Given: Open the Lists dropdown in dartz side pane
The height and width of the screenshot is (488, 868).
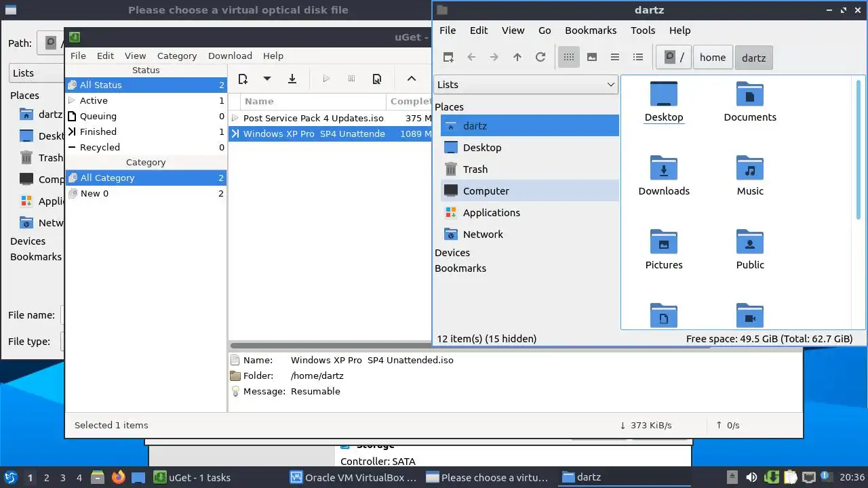Looking at the screenshot, I should 526,85.
